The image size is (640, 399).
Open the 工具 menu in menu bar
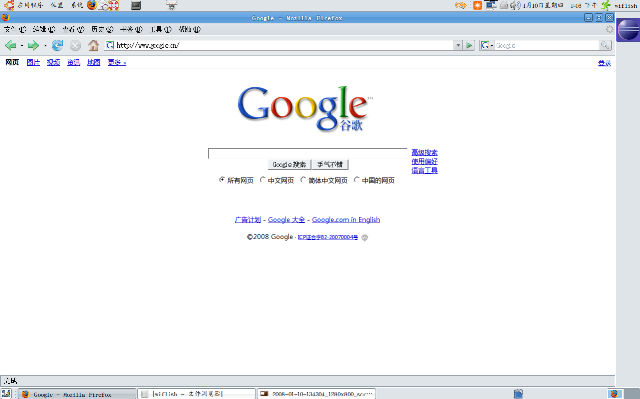[x=161, y=29]
